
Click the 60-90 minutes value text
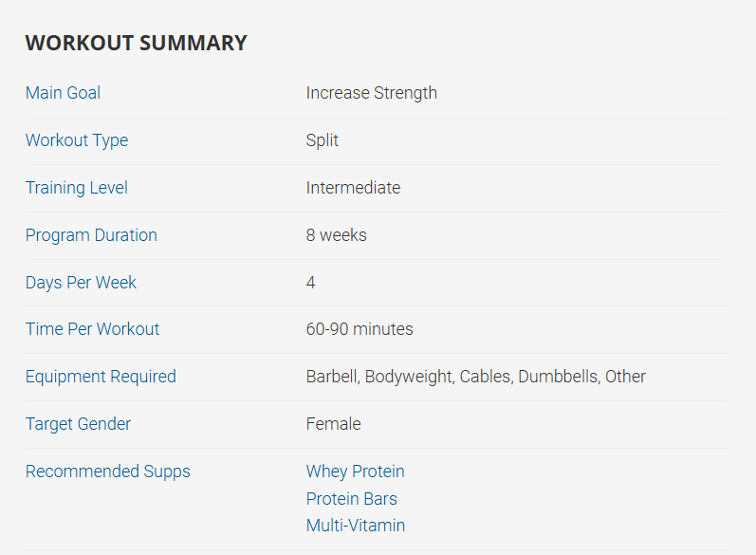[360, 329]
